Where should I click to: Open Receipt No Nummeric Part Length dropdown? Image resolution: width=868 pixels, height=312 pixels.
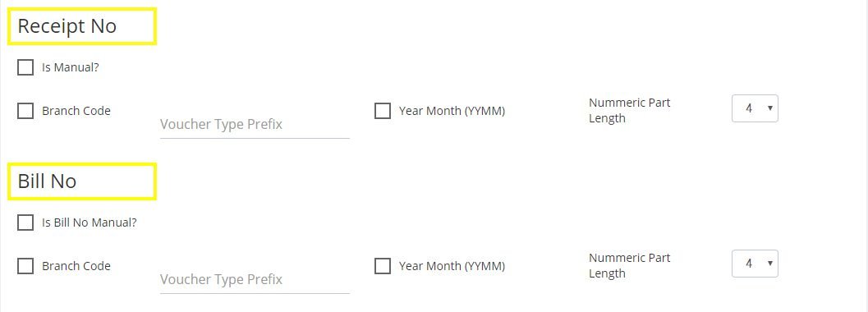click(755, 108)
